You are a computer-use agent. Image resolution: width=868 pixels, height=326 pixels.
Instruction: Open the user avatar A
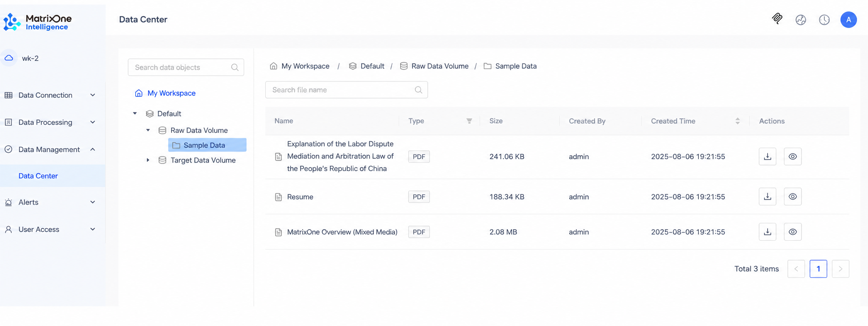(x=849, y=20)
